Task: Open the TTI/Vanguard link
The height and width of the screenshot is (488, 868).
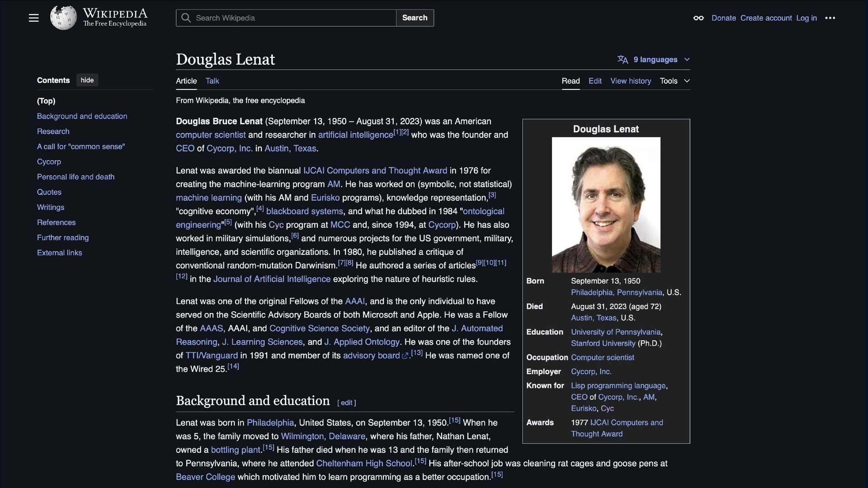Action: (x=212, y=355)
